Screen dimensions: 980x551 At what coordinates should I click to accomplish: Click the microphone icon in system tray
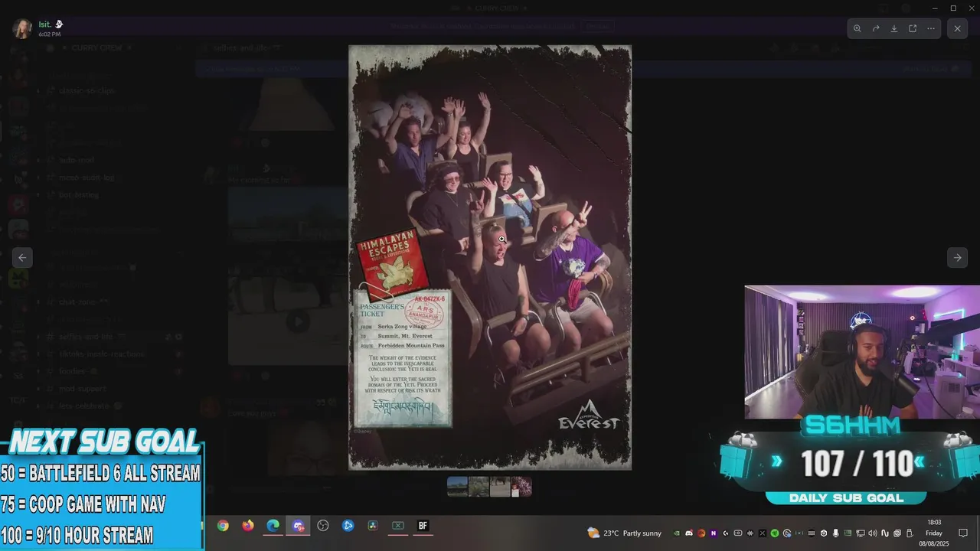[835, 533]
